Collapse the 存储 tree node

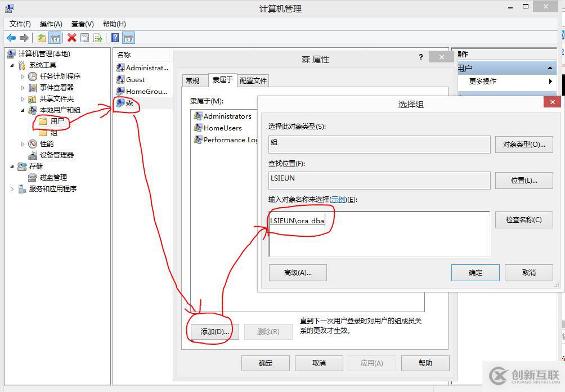12,166
